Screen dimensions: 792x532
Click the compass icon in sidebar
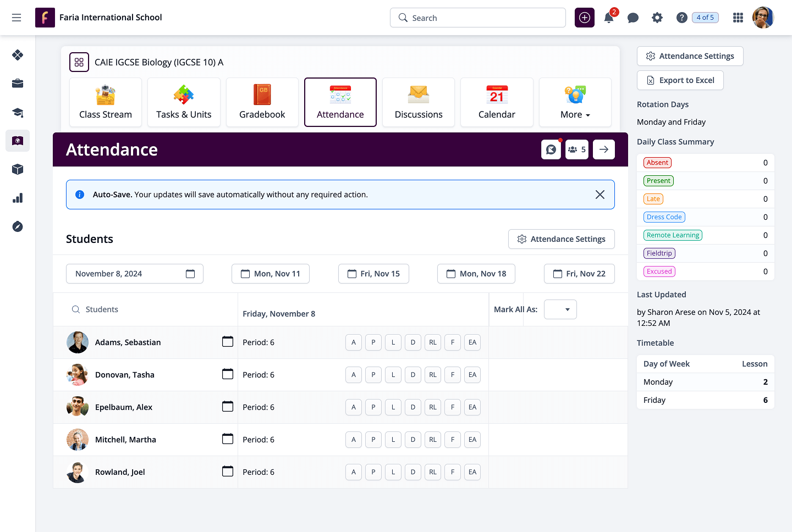18,227
